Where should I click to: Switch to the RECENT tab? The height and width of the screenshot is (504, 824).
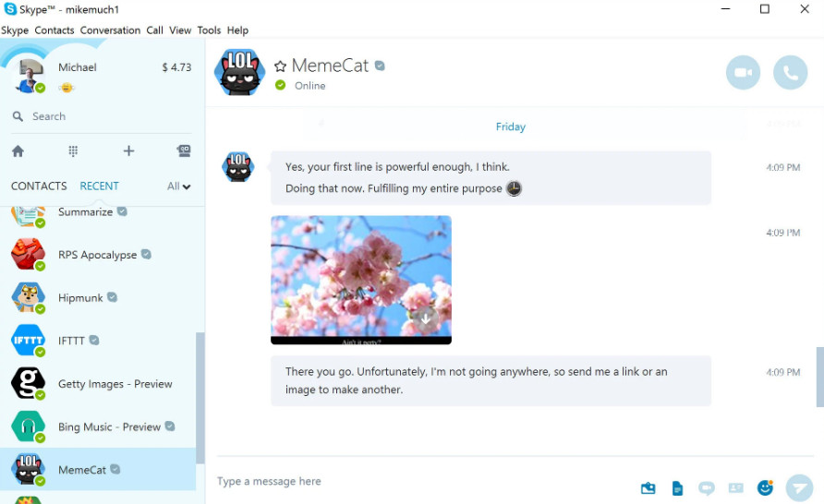(100, 186)
